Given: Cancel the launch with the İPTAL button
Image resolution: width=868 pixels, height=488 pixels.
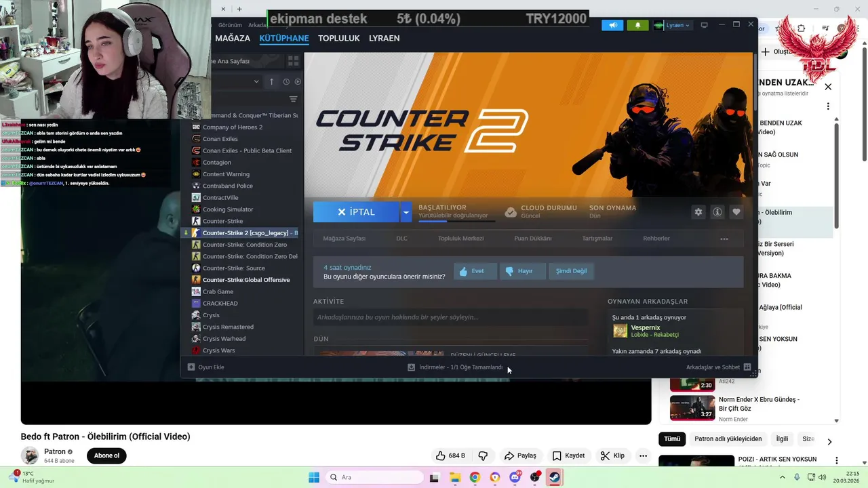Looking at the screenshot, I should [356, 212].
